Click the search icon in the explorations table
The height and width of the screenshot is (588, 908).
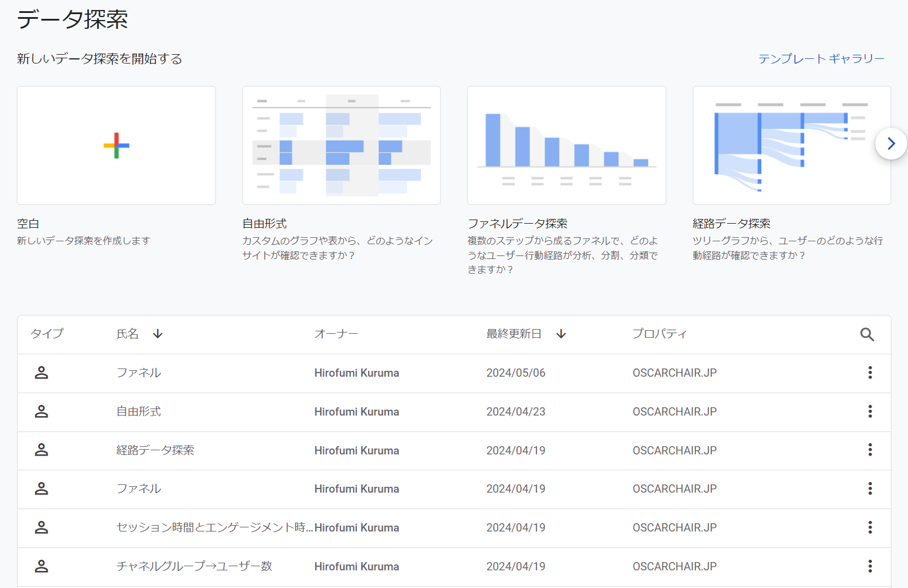pos(867,334)
